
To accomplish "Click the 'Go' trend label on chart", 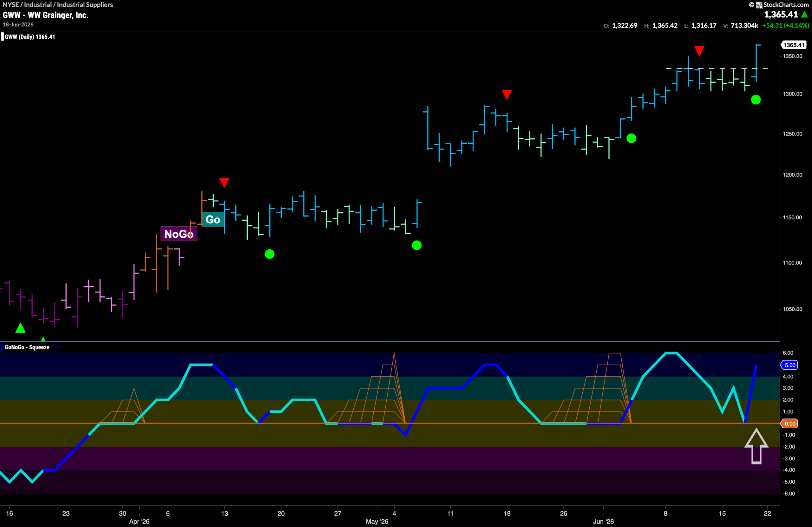I will [213, 220].
